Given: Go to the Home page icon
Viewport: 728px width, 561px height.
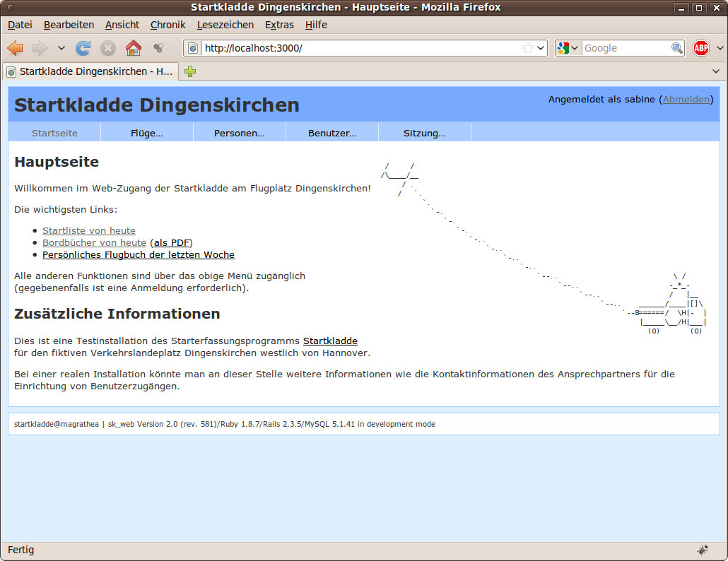Looking at the screenshot, I should point(134,48).
